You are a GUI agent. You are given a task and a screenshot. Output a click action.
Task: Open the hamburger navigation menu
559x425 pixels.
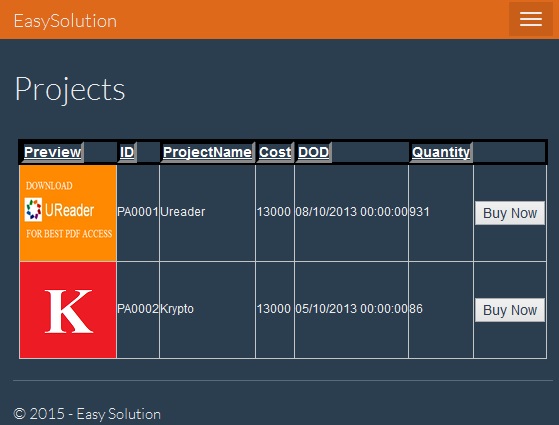[530, 19]
